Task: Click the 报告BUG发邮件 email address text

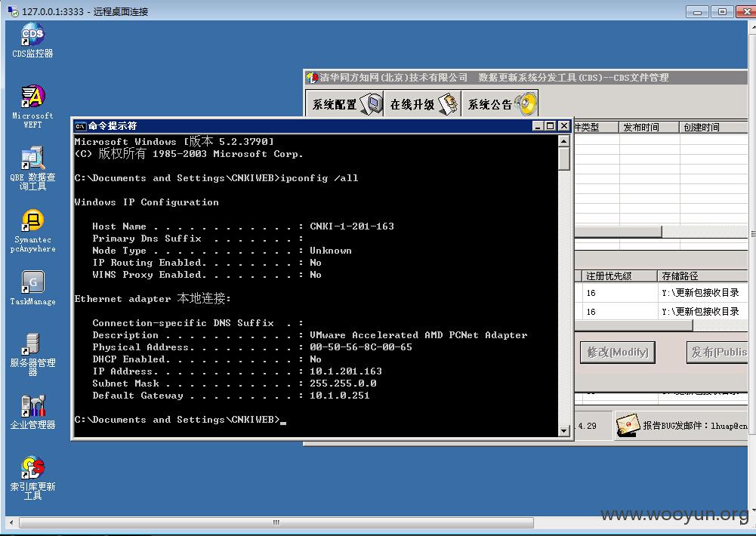Action: [x=729, y=426]
